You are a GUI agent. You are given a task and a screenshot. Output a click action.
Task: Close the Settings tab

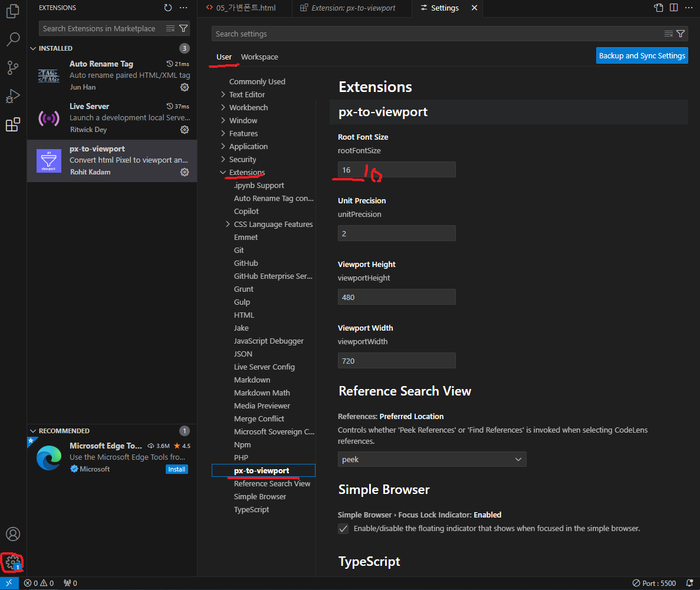[x=474, y=8]
